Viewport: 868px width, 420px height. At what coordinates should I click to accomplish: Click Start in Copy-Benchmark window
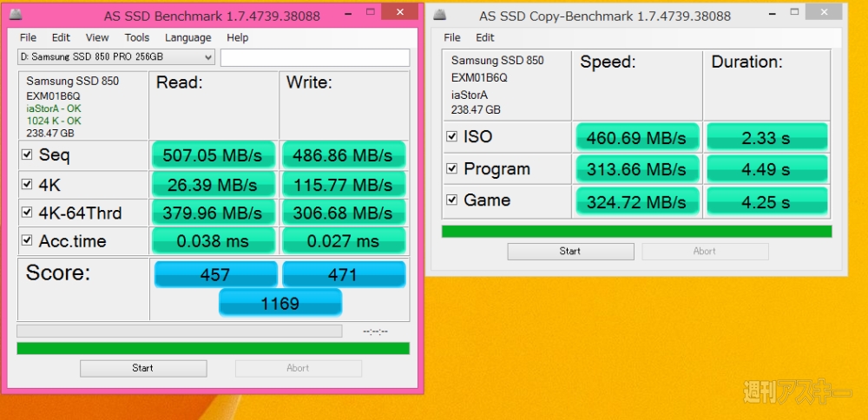[x=570, y=252]
